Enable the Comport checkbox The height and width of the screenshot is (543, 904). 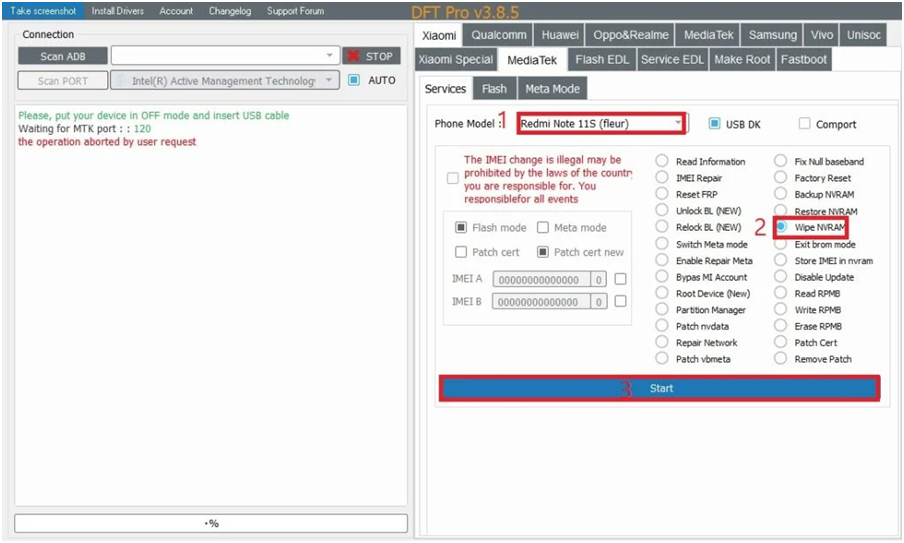click(804, 123)
